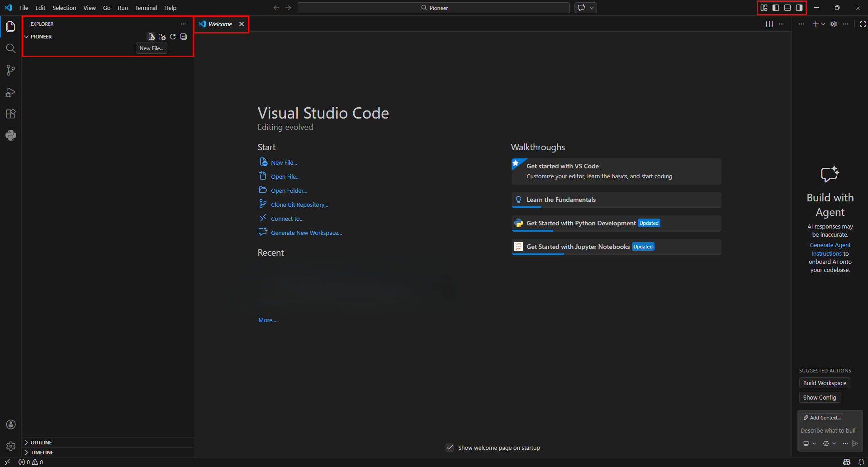Image resolution: width=868 pixels, height=467 pixels.
Task: Click the More... link under Recent
Action: (x=267, y=320)
